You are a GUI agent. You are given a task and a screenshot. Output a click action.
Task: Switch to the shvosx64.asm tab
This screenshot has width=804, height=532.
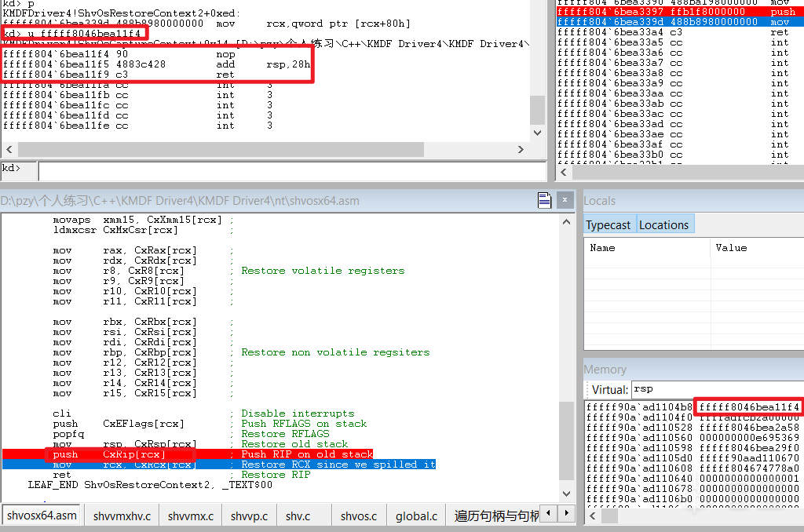pos(42,515)
